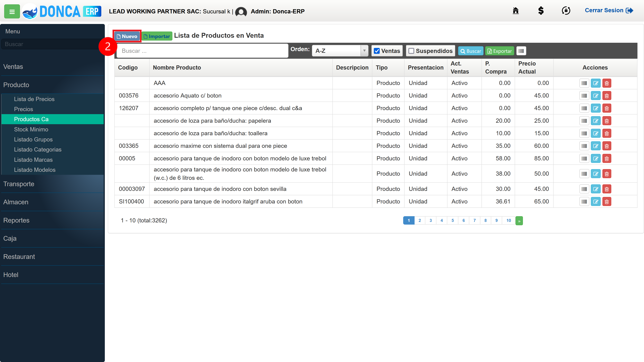
Task: Click the Importar button
Action: point(157,36)
